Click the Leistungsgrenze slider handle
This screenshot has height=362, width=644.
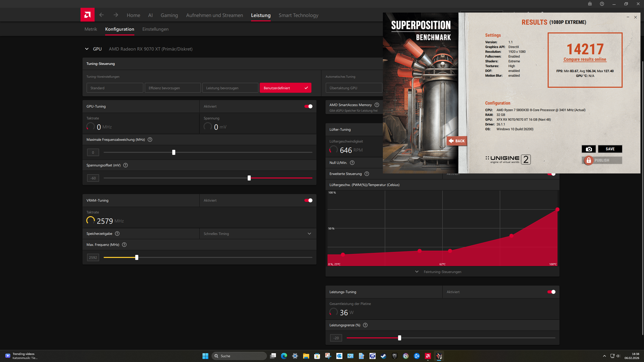399,338
